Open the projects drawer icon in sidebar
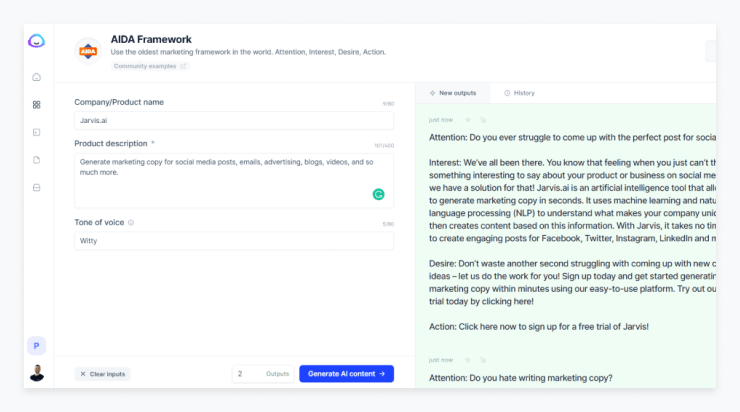The image size is (740, 412). click(36, 188)
